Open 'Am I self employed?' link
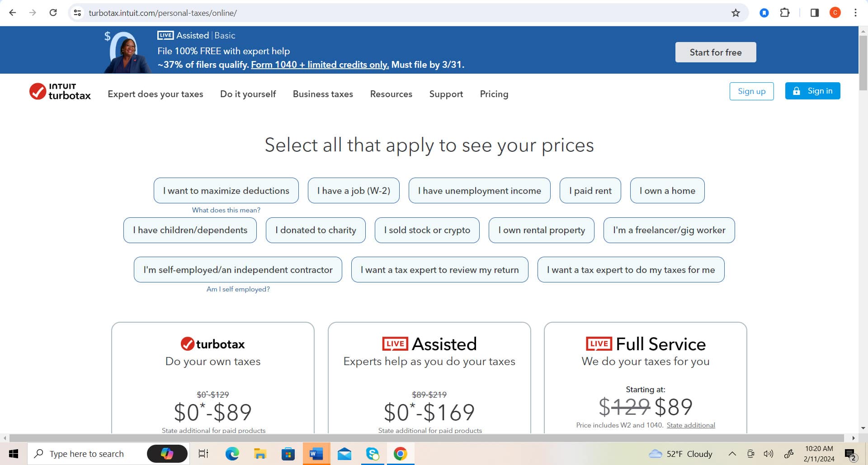868x465 pixels. [x=238, y=289]
